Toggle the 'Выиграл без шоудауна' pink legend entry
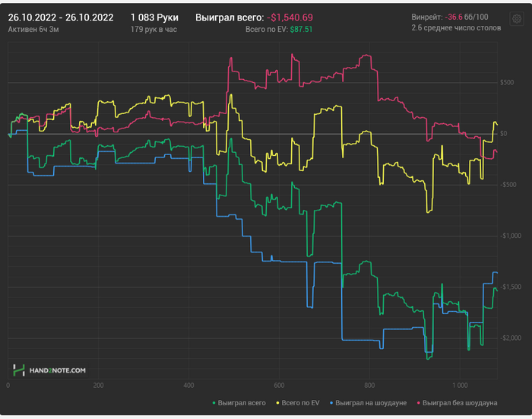Viewport: 532px width, 419px height. tap(457, 403)
